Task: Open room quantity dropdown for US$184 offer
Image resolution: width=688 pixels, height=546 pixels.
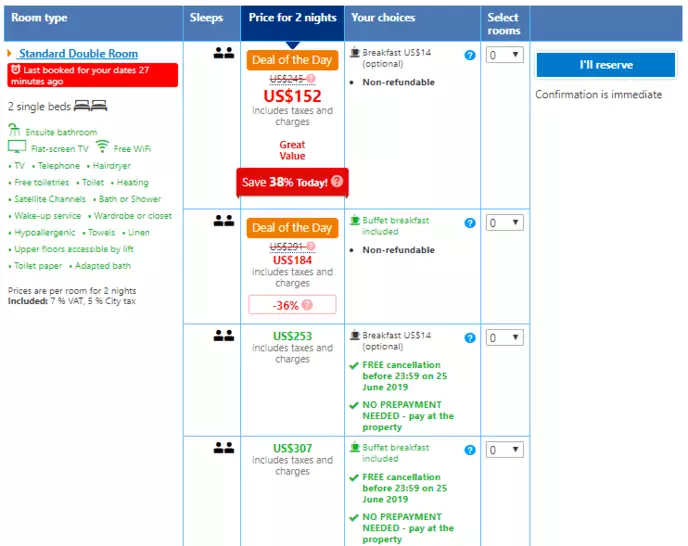Action: 505,223
